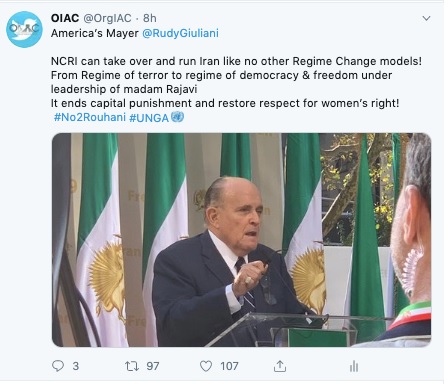This screenshot has height=384, width=448.
Task: Open the @OrgIAC handle
Action: (x=107, y=18)
